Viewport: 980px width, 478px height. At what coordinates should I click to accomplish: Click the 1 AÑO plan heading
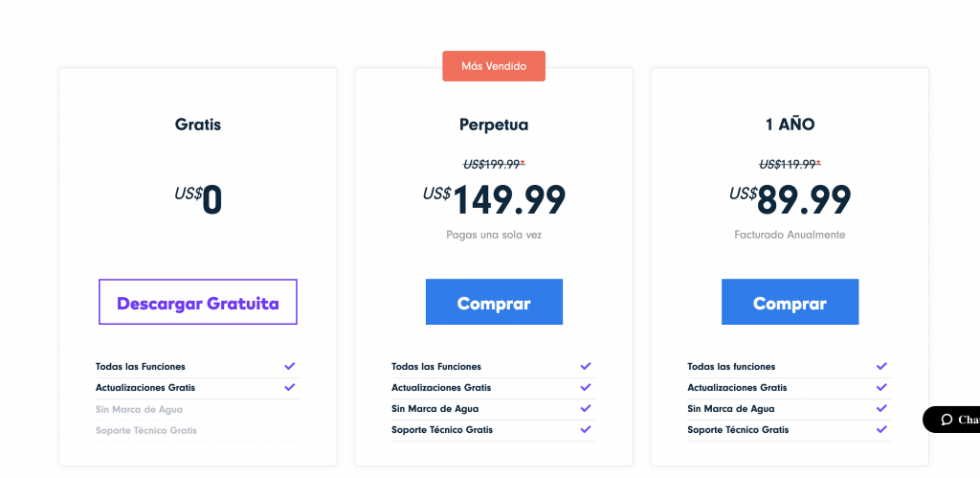point(790,125)
